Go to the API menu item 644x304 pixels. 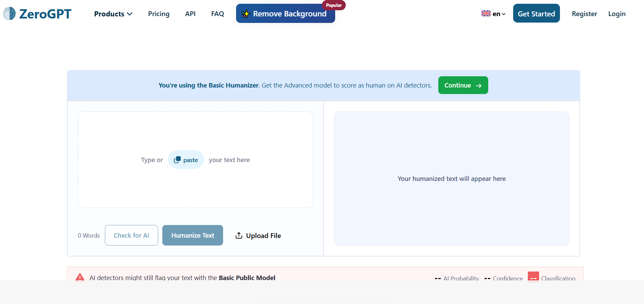[x=190, y=14]
